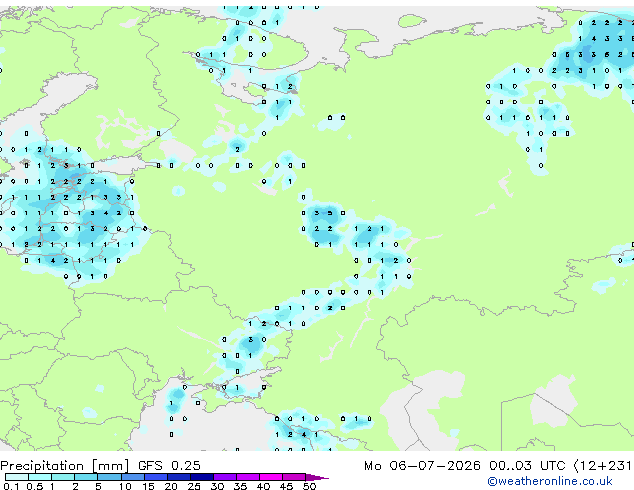634x490 pixels.
Task: Click the 'Mo 06-07-2026' date text
Action: tap(422, 466)
